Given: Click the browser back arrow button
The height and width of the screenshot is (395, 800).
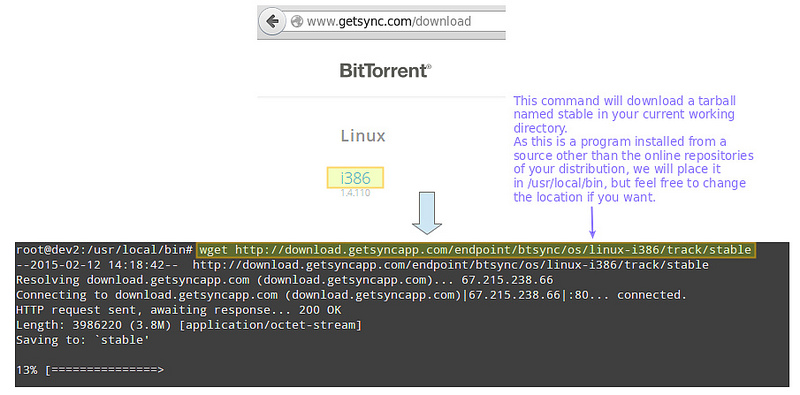Looking at the screenshot, I should pos(272,21).
